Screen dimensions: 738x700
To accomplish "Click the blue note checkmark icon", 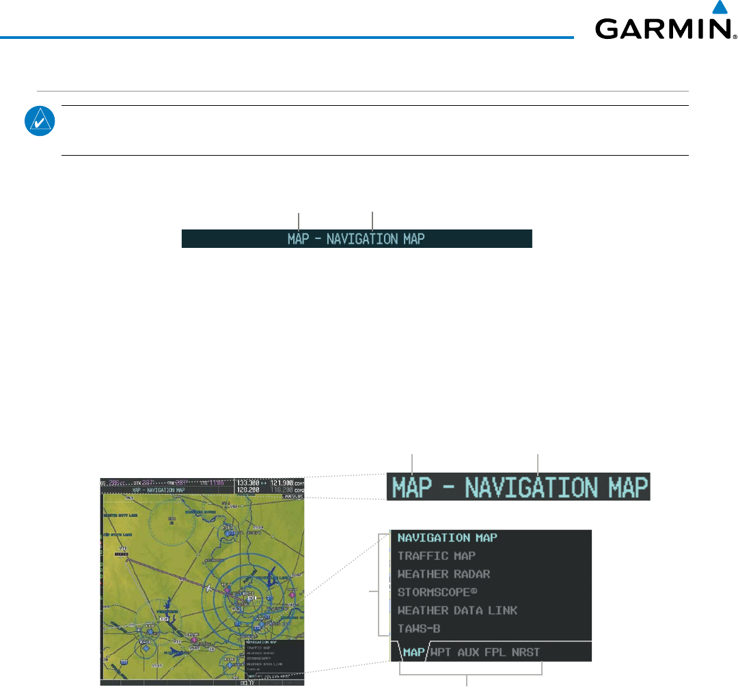I will [x=40, y=122].
